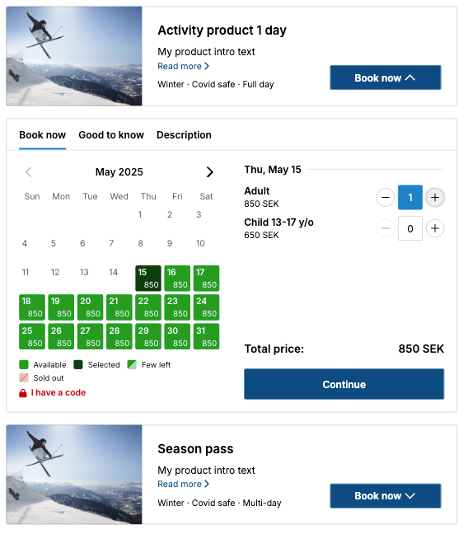The height and width of the screenshot is (534, 468).
Task: Increase the Adult ticket quantity
Action: (435, 197)
